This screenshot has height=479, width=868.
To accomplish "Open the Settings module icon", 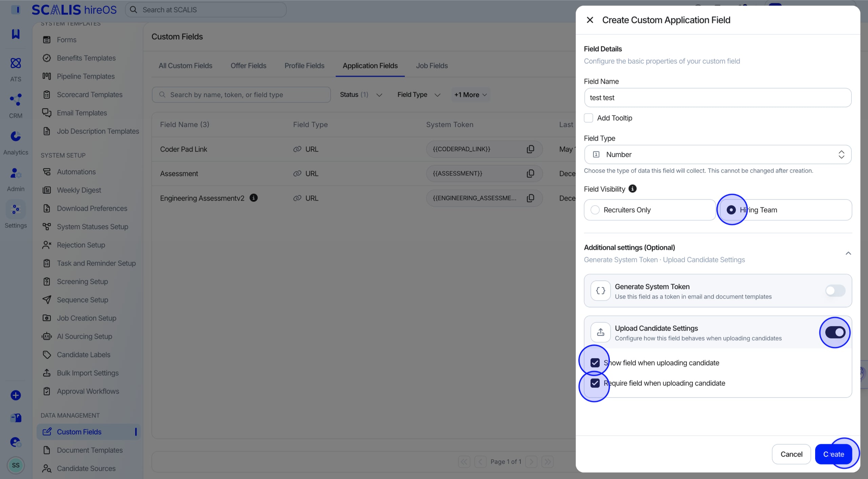I will 16,210.
